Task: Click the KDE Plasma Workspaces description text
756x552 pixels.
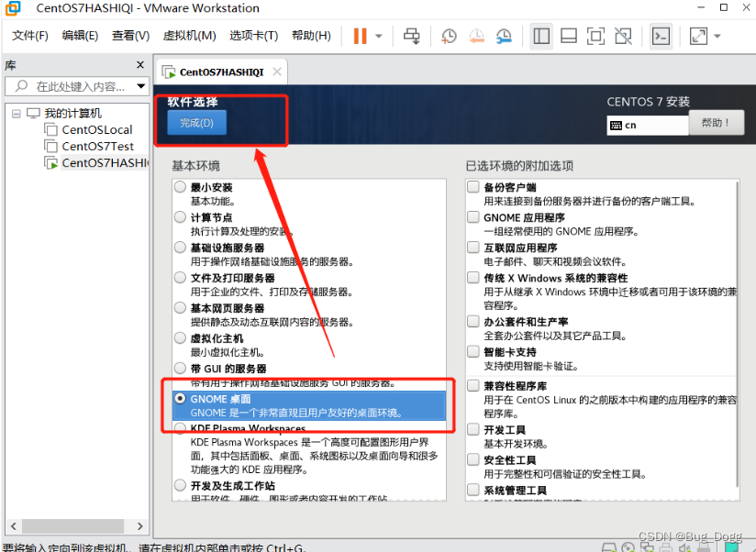Action: click(314, 456)
